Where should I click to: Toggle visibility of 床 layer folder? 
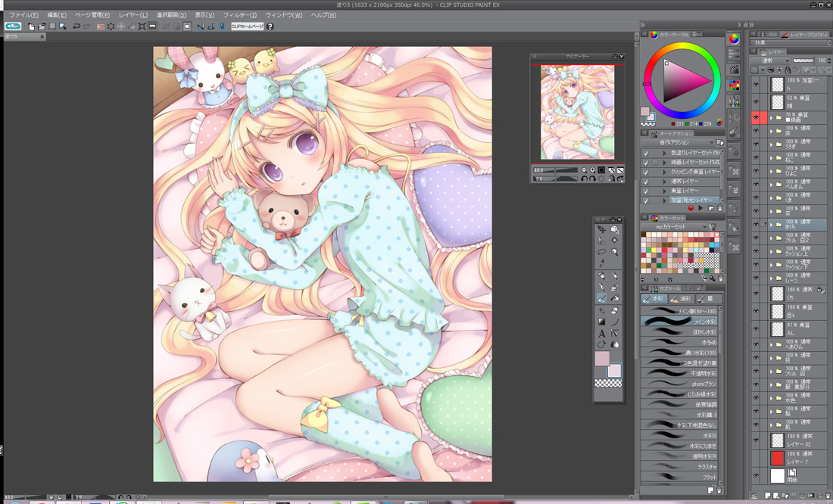click(756, 131)
